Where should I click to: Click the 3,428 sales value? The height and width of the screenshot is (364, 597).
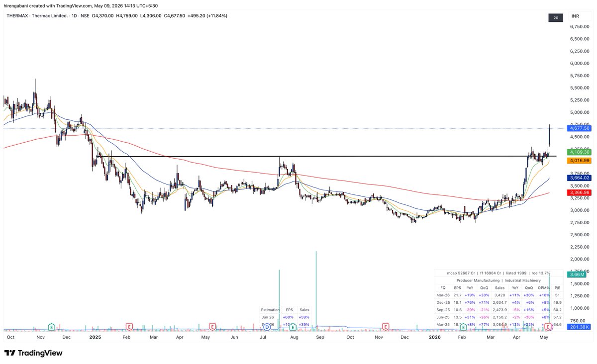499,295
